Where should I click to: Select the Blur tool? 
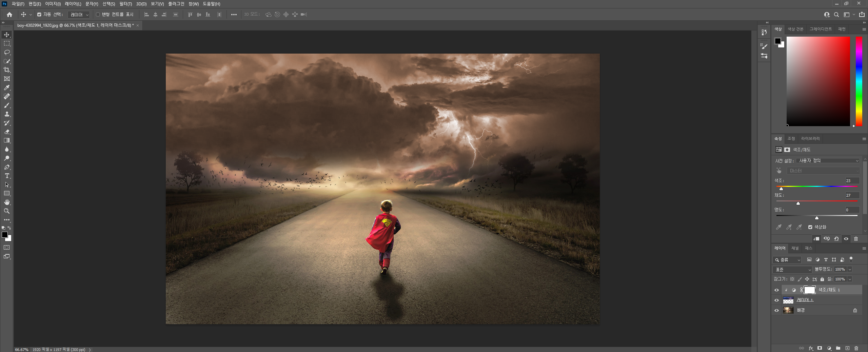(x=7, y=149)
